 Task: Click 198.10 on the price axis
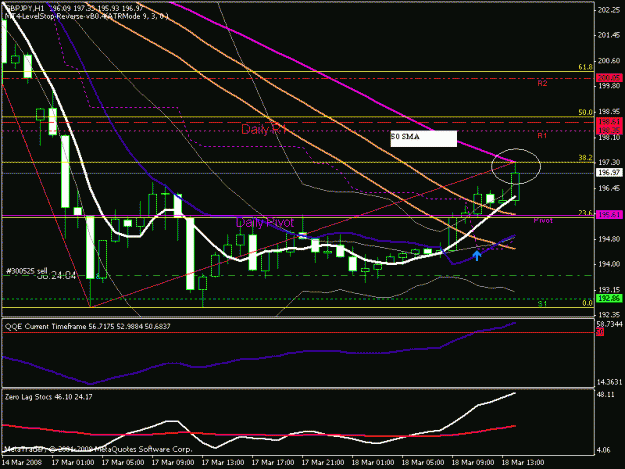click(609, 137)
